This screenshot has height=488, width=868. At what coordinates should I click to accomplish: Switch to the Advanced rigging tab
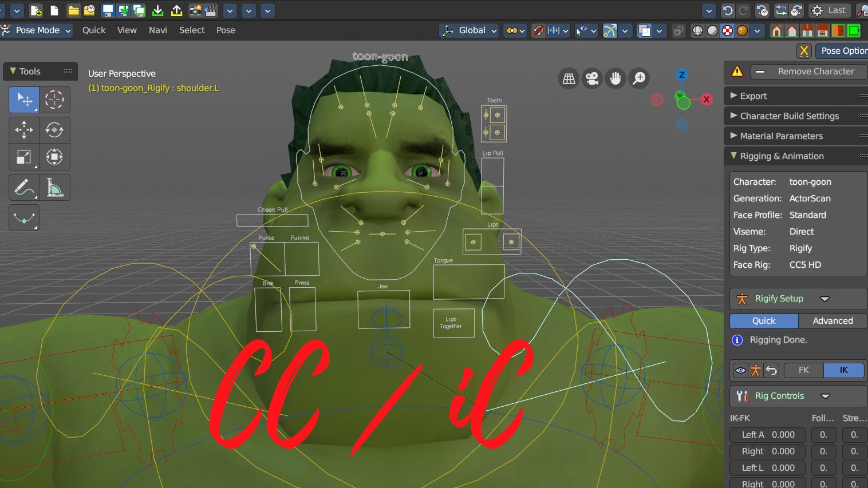coord(833,321)
